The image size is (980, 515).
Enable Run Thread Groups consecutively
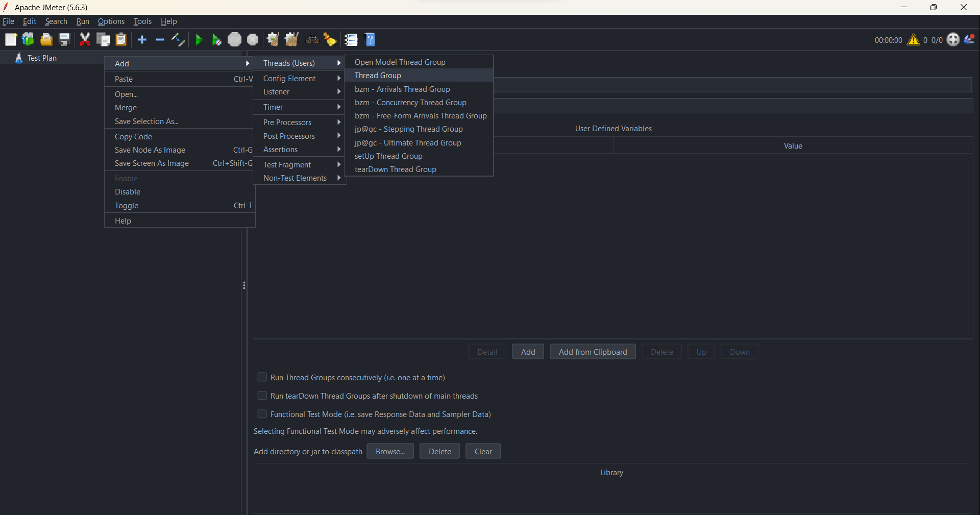tap(262, 378)
